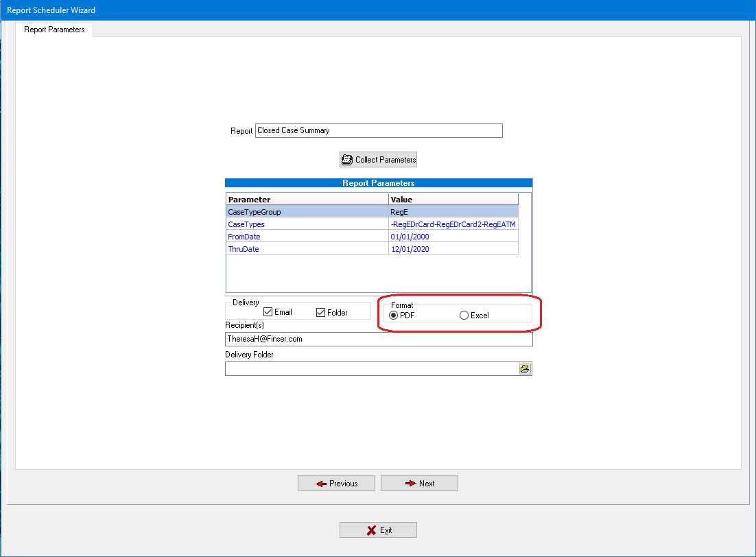Click the Value column header

[x=453, y=200]
